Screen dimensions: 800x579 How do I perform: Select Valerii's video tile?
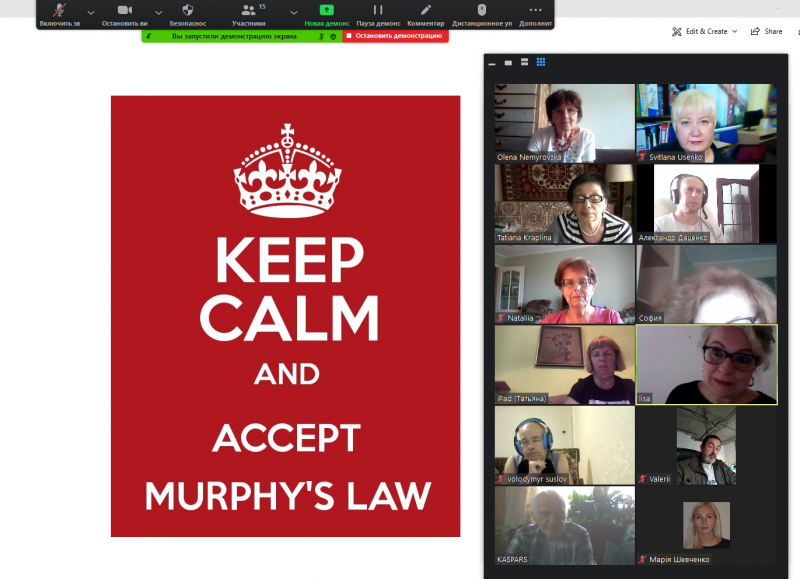coord(707,445)
